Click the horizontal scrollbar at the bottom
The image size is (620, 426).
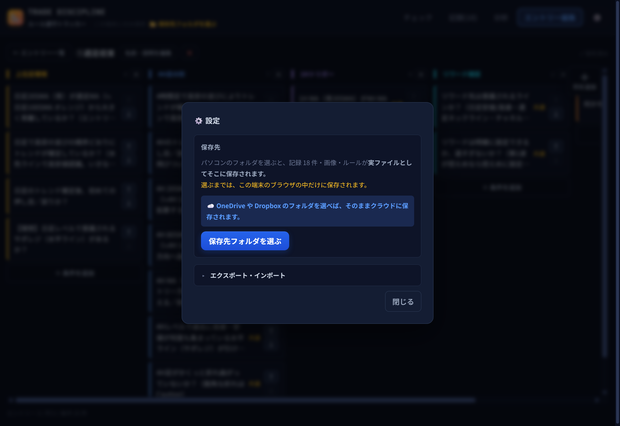pos(245,400)
